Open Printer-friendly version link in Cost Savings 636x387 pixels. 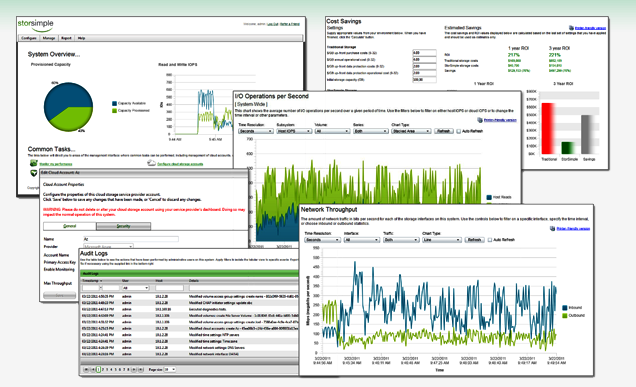pyautogui.click(x=591, y=28)
